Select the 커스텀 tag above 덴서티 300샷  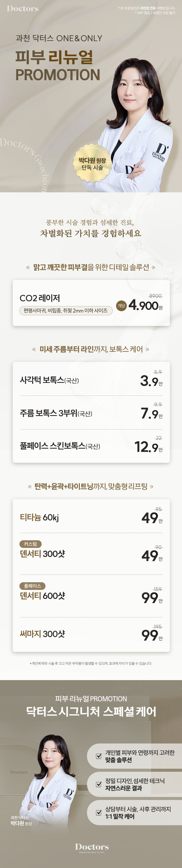[x=30, y=544]
